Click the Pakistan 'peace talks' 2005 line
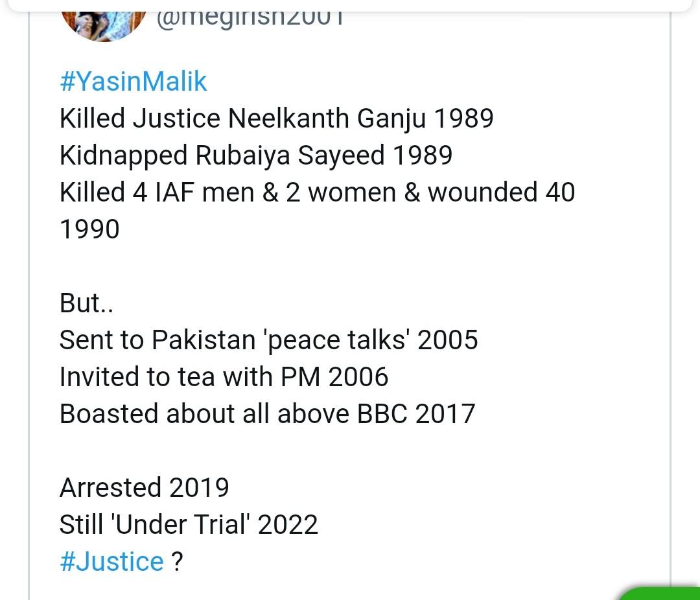700x600 pixels. pos(268,340)
